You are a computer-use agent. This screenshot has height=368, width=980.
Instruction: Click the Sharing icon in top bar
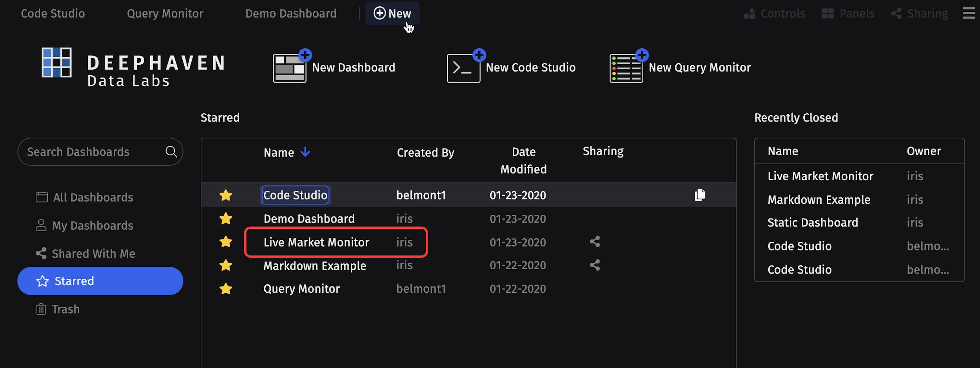(x=896, y=14)
